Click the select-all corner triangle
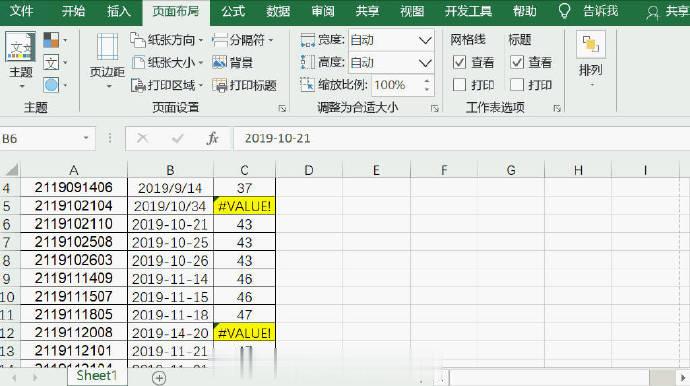This screenshot has height=386, width=690. pyautogui.click(x=11, y=170)
